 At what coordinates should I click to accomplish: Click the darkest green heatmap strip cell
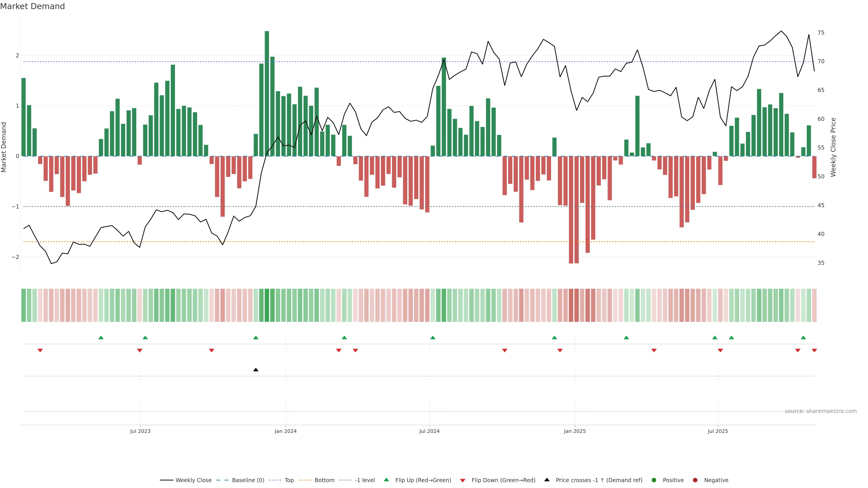tap(267, 305)
